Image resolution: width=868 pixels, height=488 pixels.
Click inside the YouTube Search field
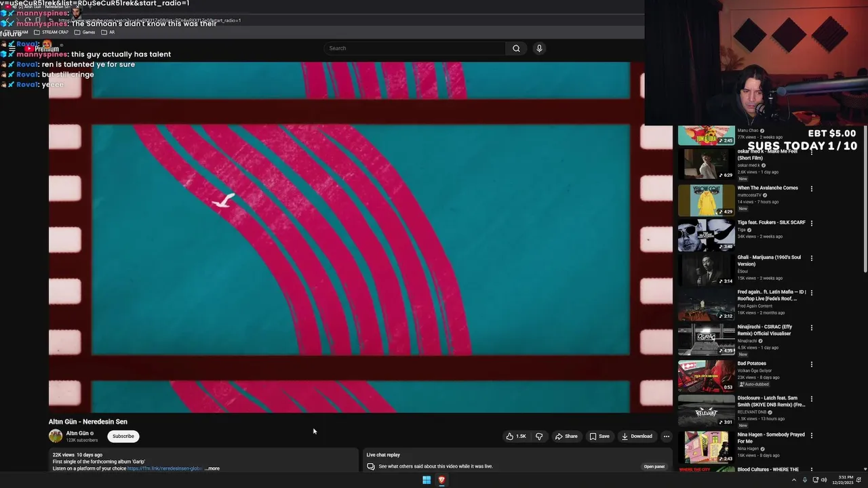pos(415,48)
